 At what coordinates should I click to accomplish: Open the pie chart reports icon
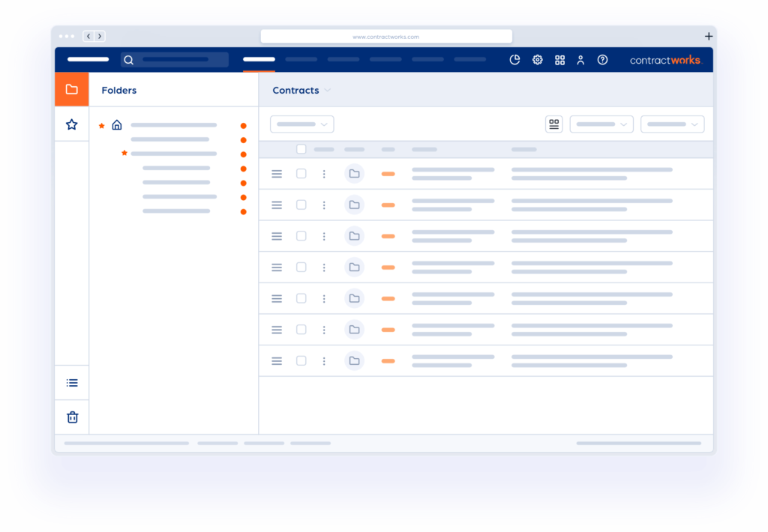click(x=514, y=60)
